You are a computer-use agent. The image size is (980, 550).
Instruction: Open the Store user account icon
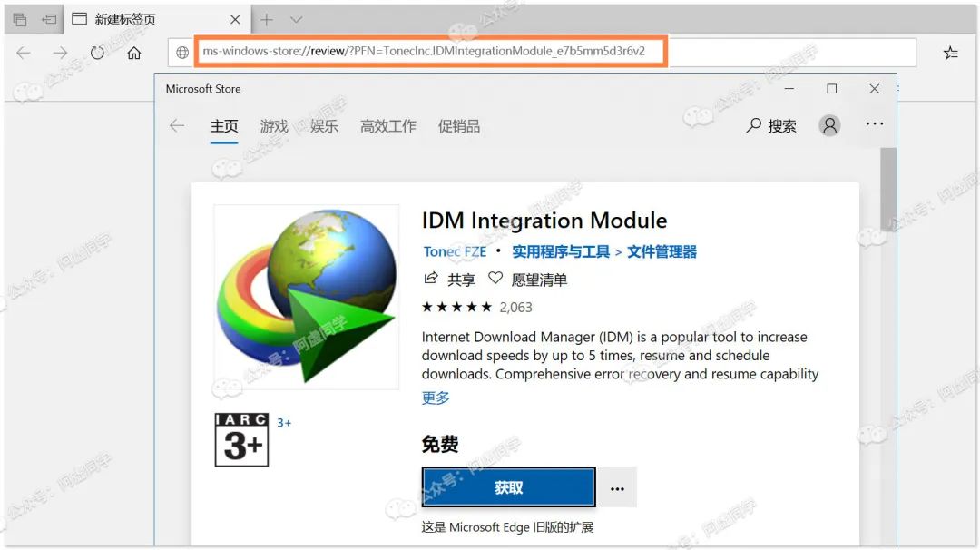[x=829, y=125]
